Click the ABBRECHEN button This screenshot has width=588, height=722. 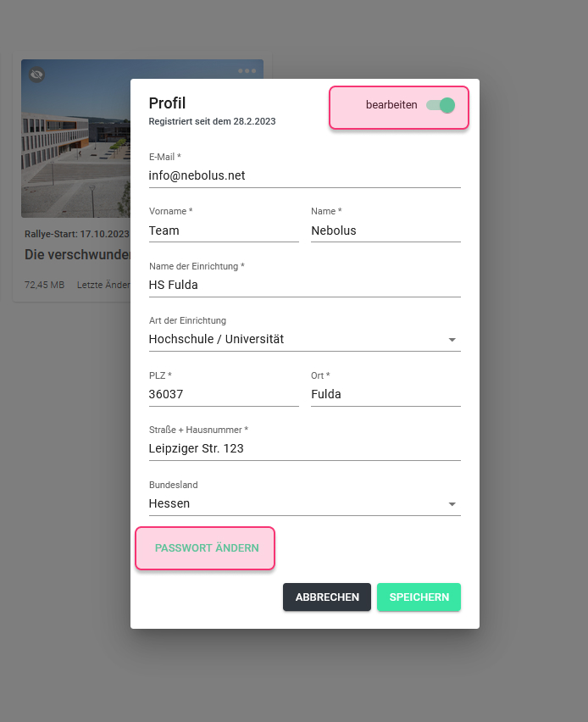327,597
